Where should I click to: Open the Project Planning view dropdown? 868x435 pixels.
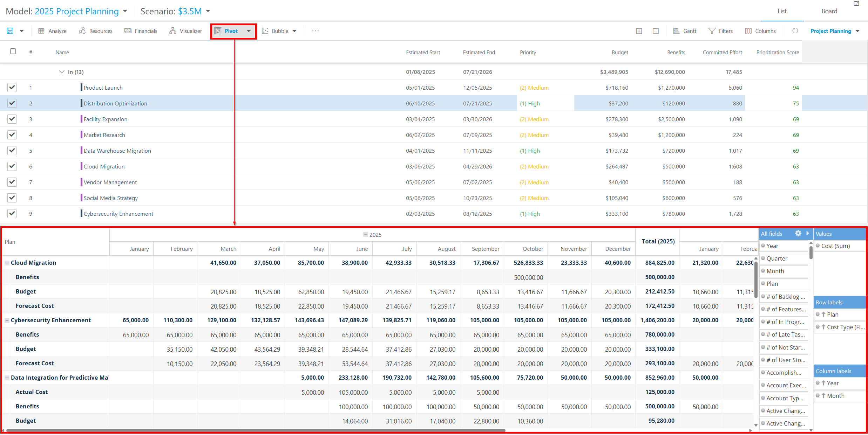pos(835,31)
